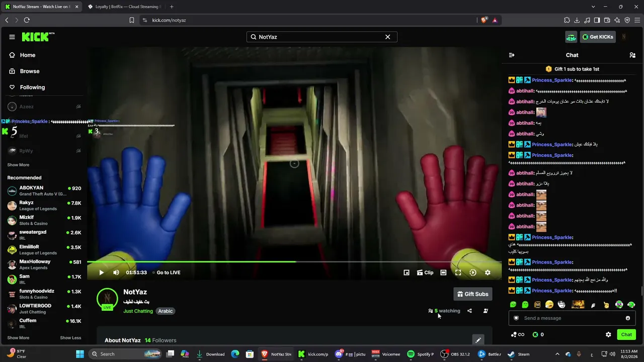Screen dimensions: 644x362
Task: Select the Arabic language tag
Action: [x=166, y=311]
